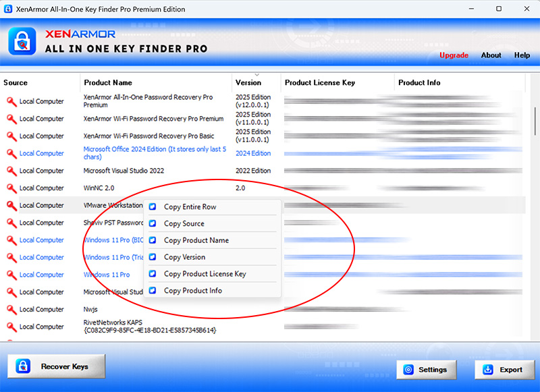Click the lock icon on the Recover Keys button
This screenshot has width=540, height=392.
[x=23, y=366]
